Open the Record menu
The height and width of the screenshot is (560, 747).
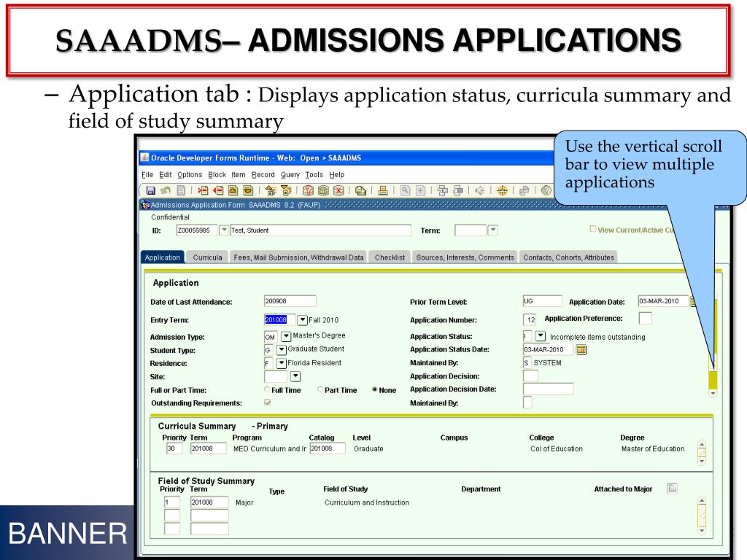(x=263, y=175)
